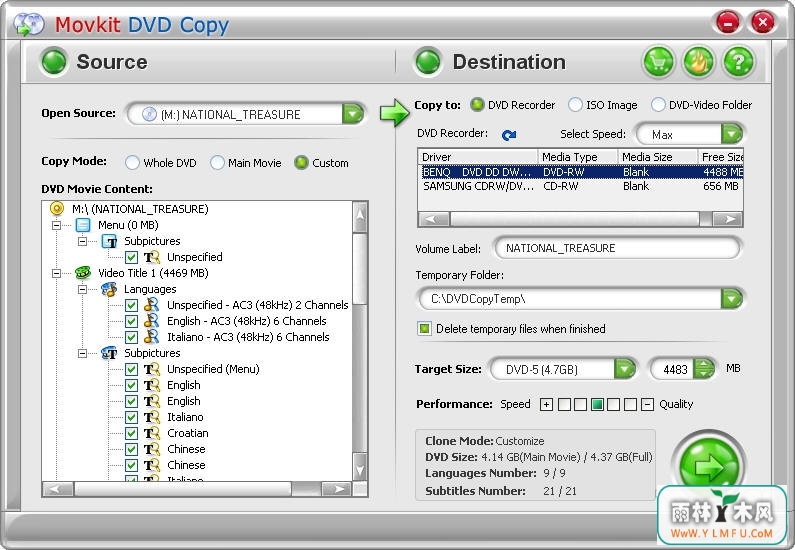The width and height of the screenshot is (795, 550).
Task: Click the Video Title 1 film icon
Action: point(83,273)
